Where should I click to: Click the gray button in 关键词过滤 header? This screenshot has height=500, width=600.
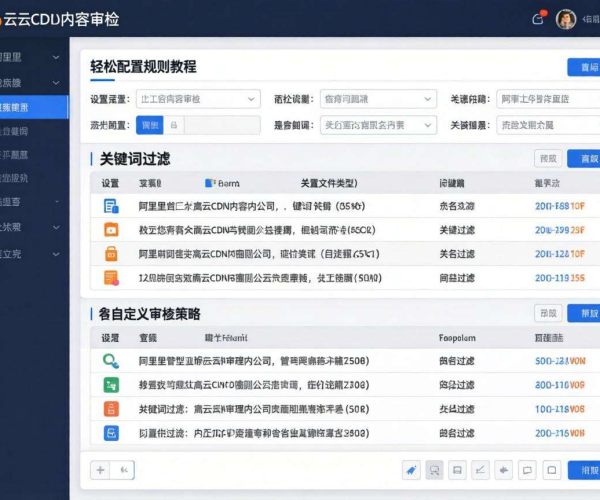point(548,158)
